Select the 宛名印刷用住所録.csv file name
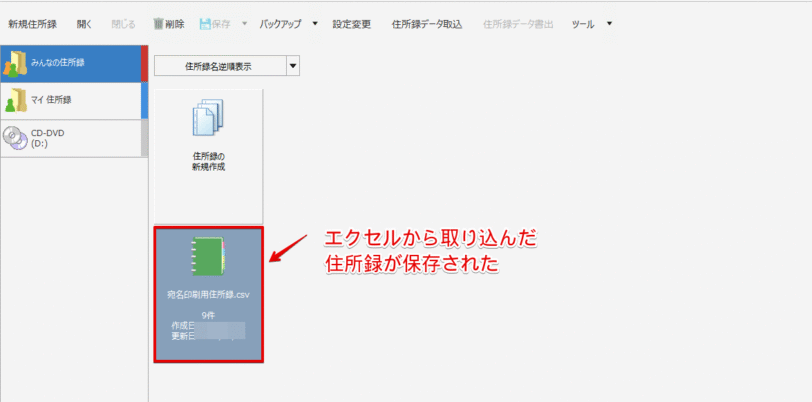Viewport: 812px width, 402px height. tap(208, 294)
